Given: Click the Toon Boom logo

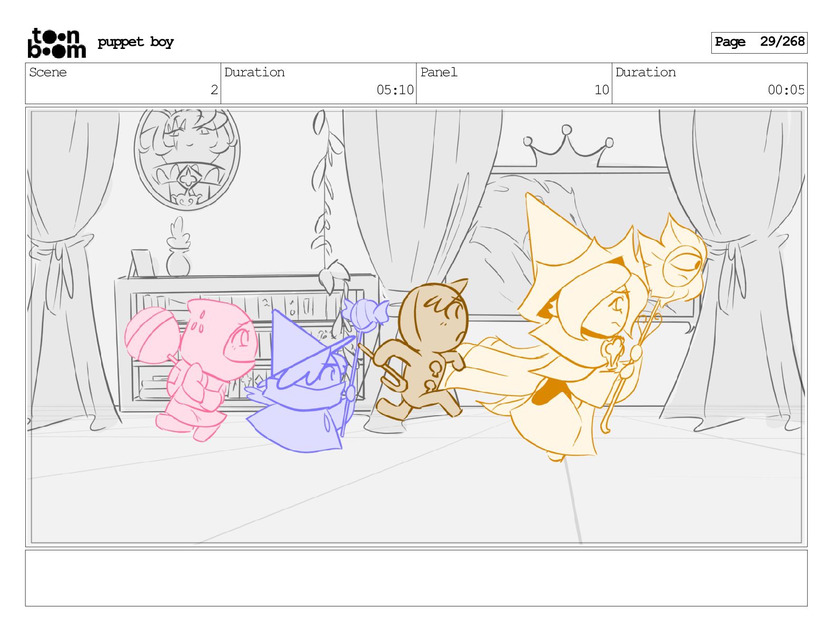Looking at the screenshot, I should [x=56, y=43].
